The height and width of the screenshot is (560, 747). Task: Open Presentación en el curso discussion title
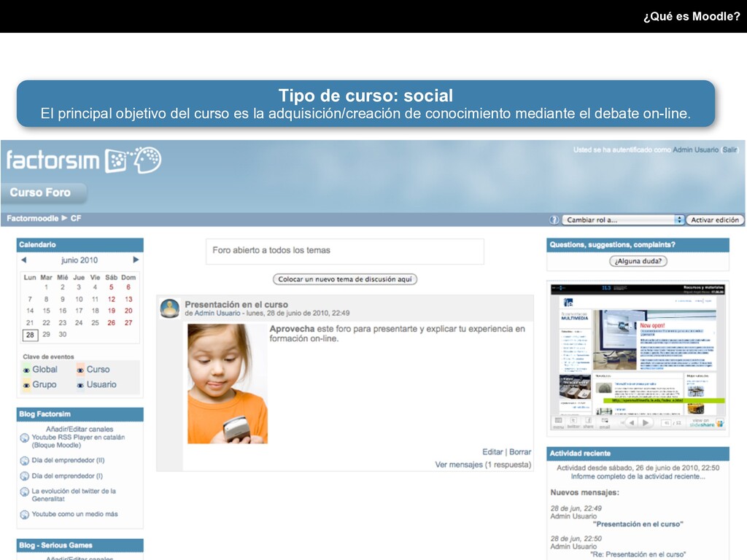coord(236,304)
